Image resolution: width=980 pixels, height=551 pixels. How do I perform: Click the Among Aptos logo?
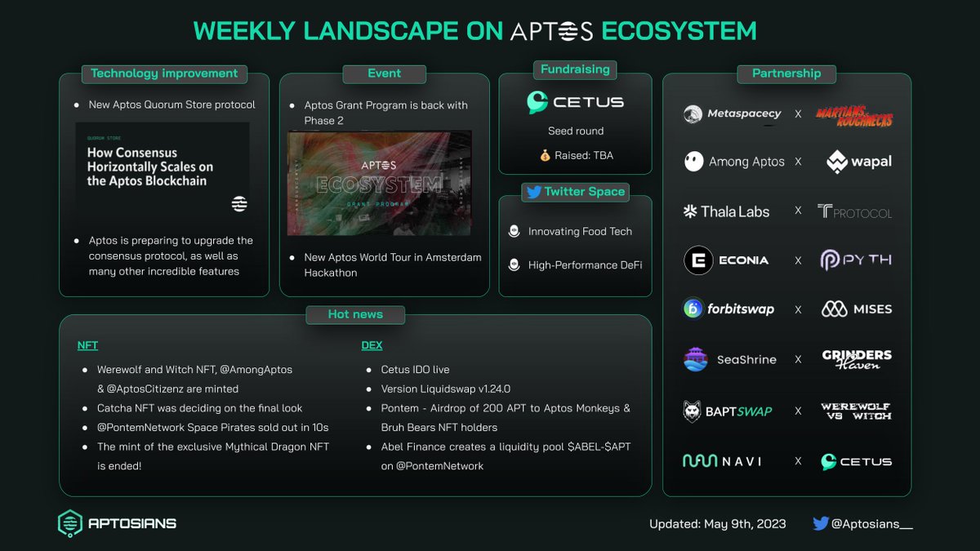pyautogui.click(x=734, y=162)
